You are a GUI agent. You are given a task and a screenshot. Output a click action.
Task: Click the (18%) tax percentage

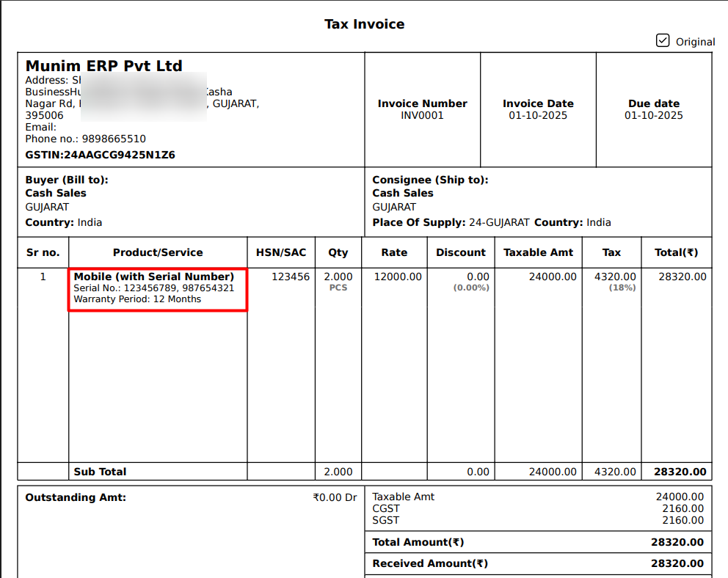pyautogui.click(x=624, y=288)
